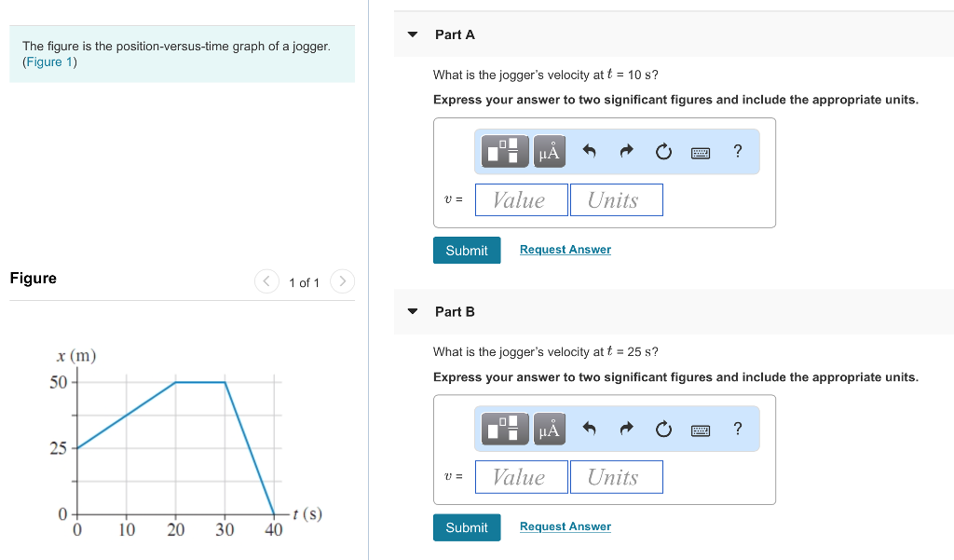Click the reset icon in Part B toolbar
954x560 pixels.
click(x=663, y=429)
